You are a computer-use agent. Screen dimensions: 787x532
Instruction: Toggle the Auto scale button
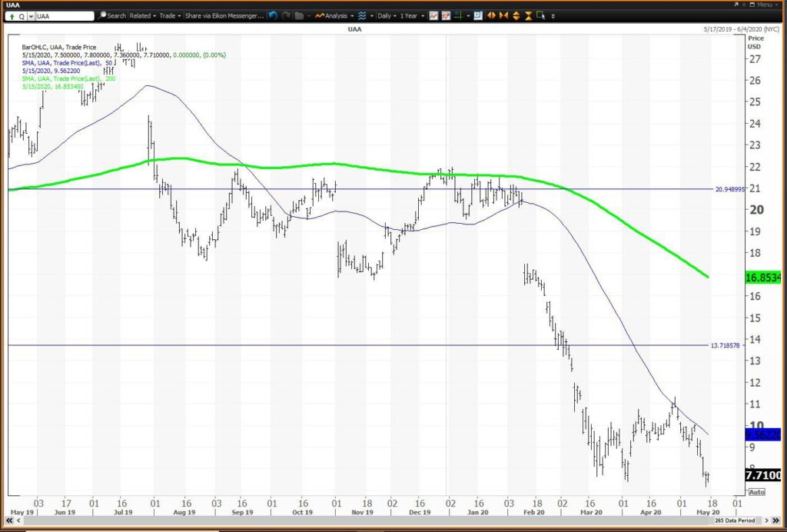pos(756,492)
